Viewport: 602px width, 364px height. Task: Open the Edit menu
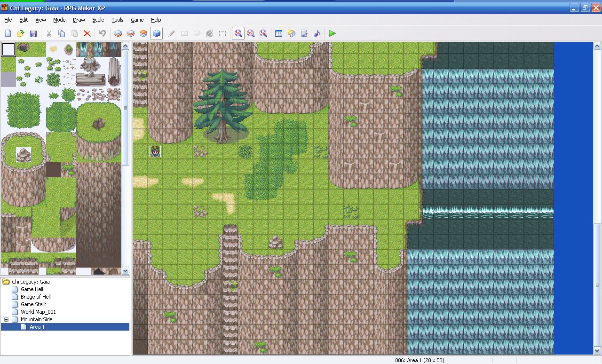(24, 20)
